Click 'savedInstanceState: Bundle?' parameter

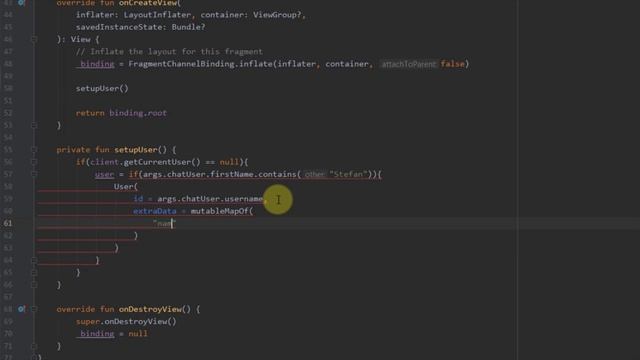pyautogui.click(x=140, y=27)
